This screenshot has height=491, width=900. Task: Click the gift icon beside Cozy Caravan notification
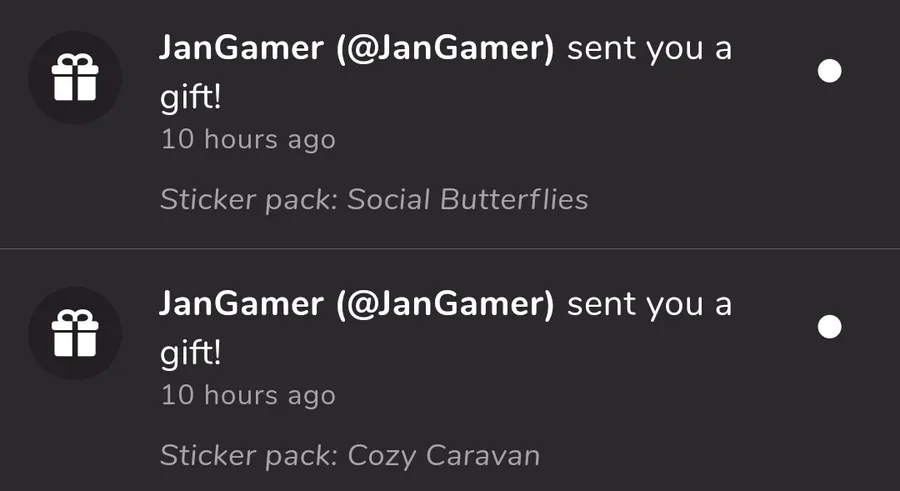point(75,333)
